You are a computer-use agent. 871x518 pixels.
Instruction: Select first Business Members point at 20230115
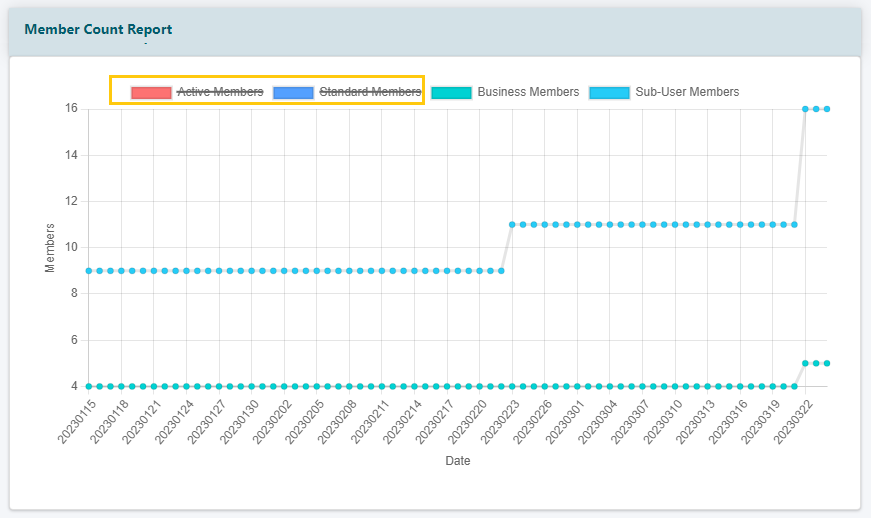point(89,386)
